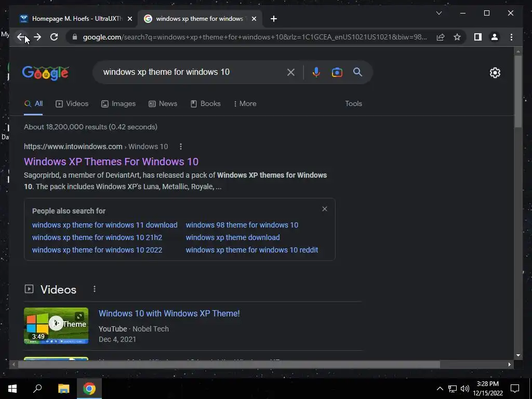Open the Chrome three-dot menu
Screen dimensions: 532x399
click(x=511, y=37)
